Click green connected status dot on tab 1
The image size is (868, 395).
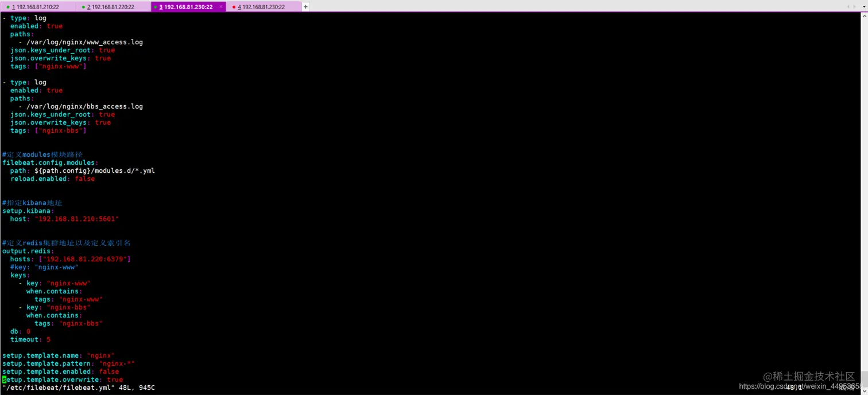coord(8,7)
